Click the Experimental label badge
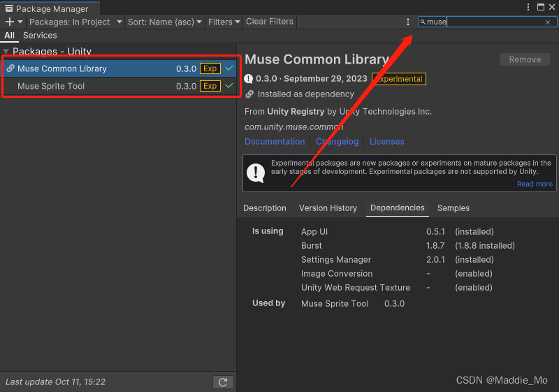The image size is (559, 392). (x=399, y=79)
